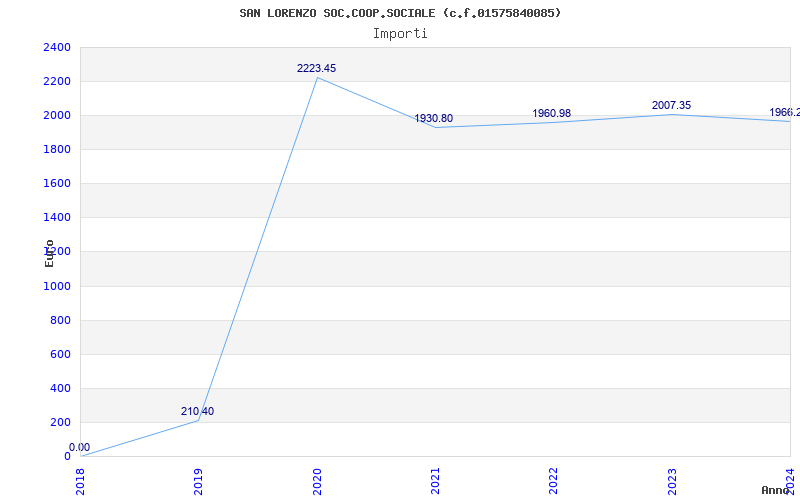Click the 400 y-axis tick label
Image resolution: width=800 pixels, height=500 pixels.
[61, 388]
